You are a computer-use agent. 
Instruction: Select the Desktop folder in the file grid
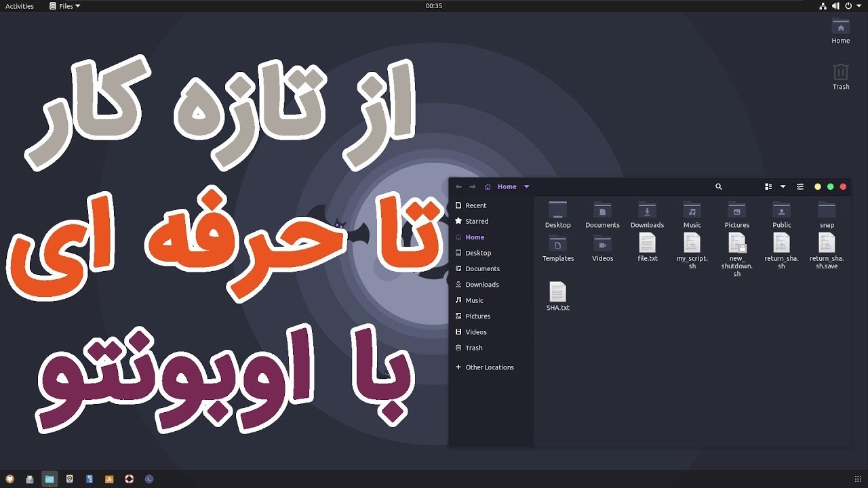pyautogui.click(x=557, y=215)
